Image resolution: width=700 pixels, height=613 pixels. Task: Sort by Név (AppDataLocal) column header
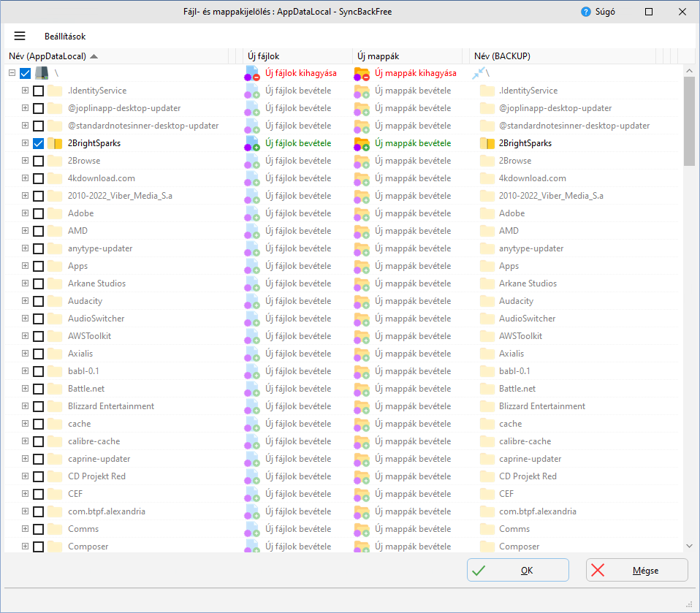pyautogui.click(x=116, y=56)
